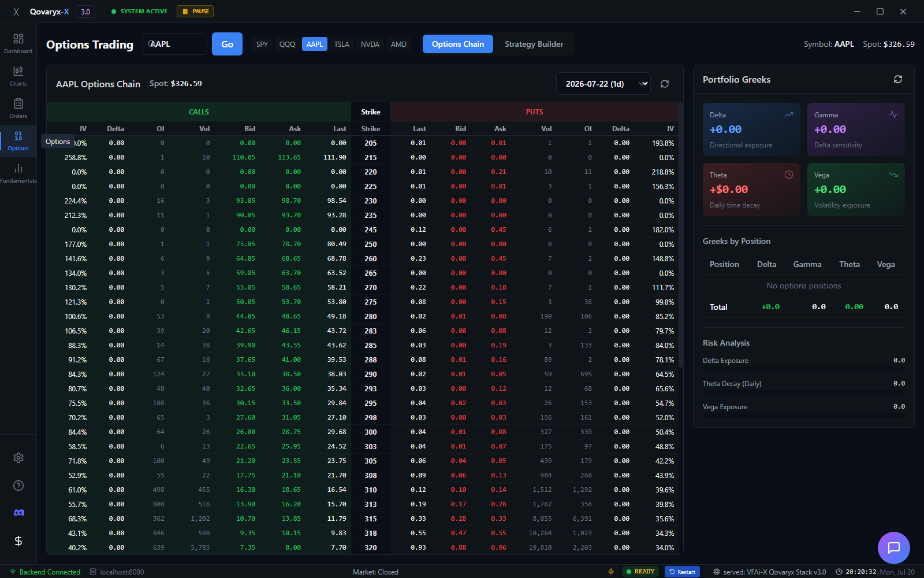Refresh the Portfolio Greeks panel

click(898, 79)
